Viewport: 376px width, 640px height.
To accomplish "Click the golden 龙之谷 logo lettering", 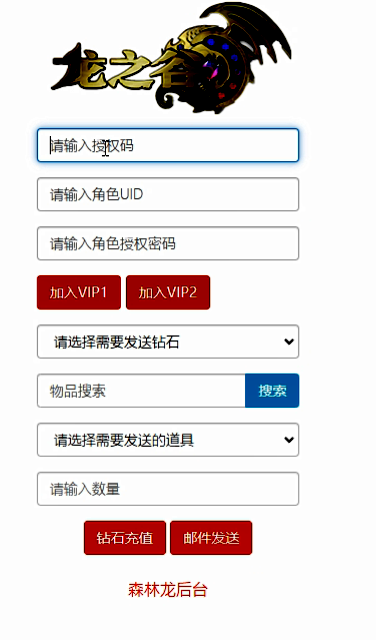I will pos(118,69).
